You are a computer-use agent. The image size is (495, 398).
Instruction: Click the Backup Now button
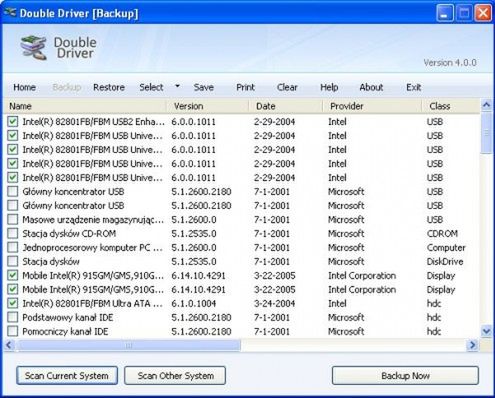click(405, 376)
